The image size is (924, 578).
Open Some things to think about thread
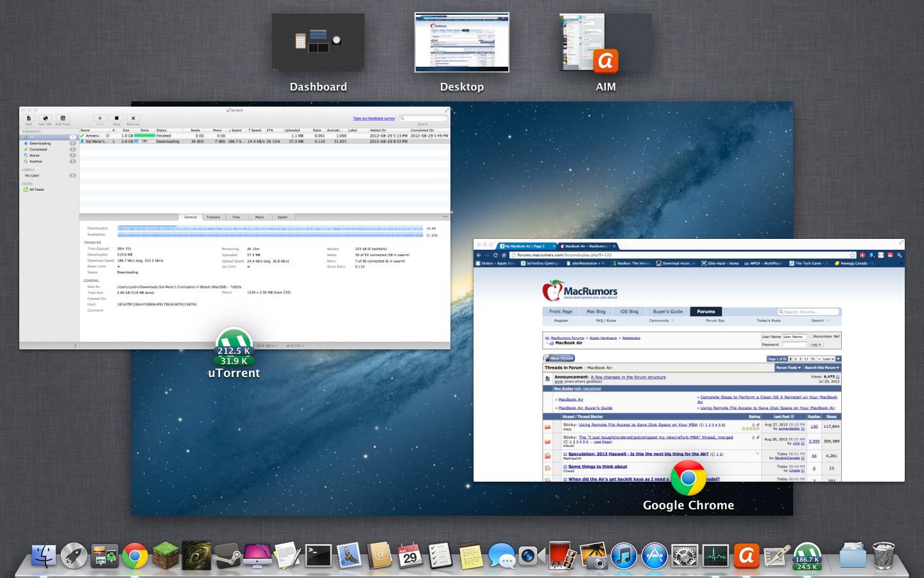click(597, 467)
